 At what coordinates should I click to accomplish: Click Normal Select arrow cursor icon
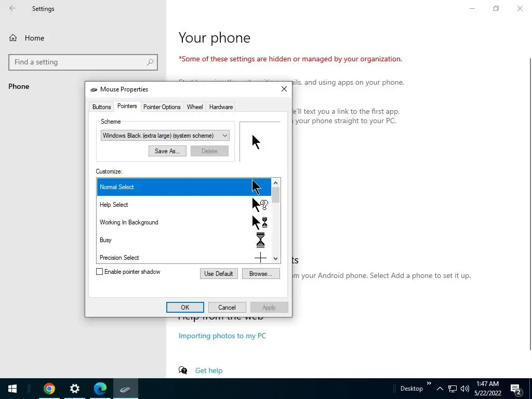257,187
